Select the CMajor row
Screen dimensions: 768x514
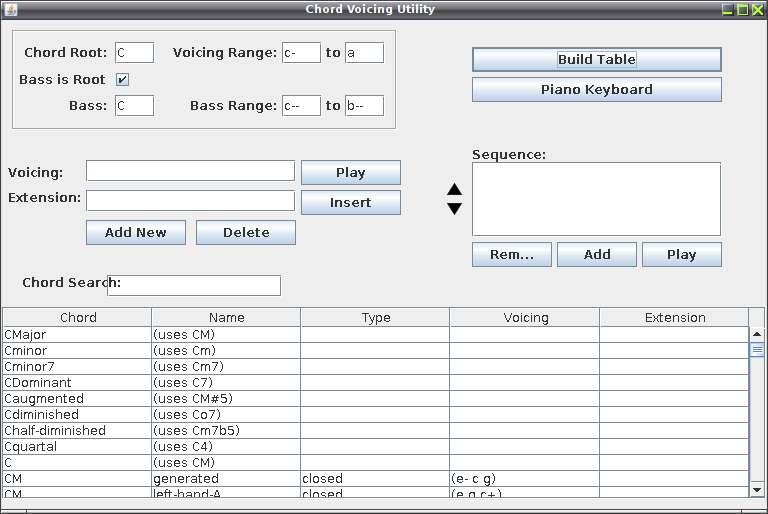pyautogui.click(x=376, y=335)
